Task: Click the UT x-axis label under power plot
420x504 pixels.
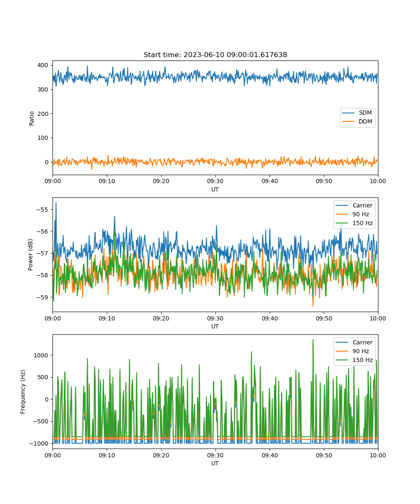Action: click(215, 326)
